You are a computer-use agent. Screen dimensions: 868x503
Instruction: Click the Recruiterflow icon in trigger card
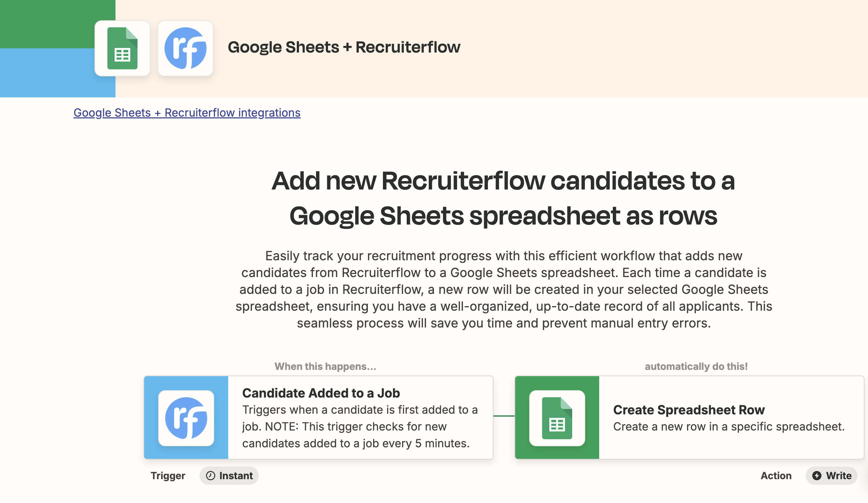[x=186, y=418]
